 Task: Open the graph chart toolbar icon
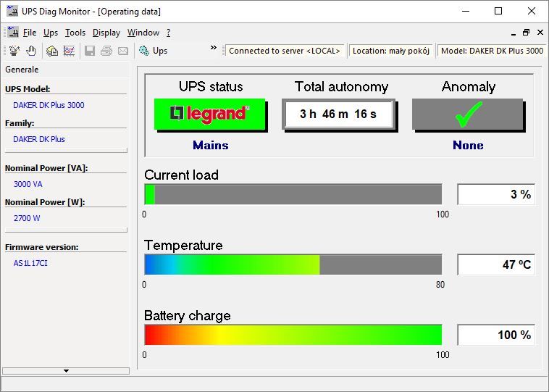click(69, 51)
